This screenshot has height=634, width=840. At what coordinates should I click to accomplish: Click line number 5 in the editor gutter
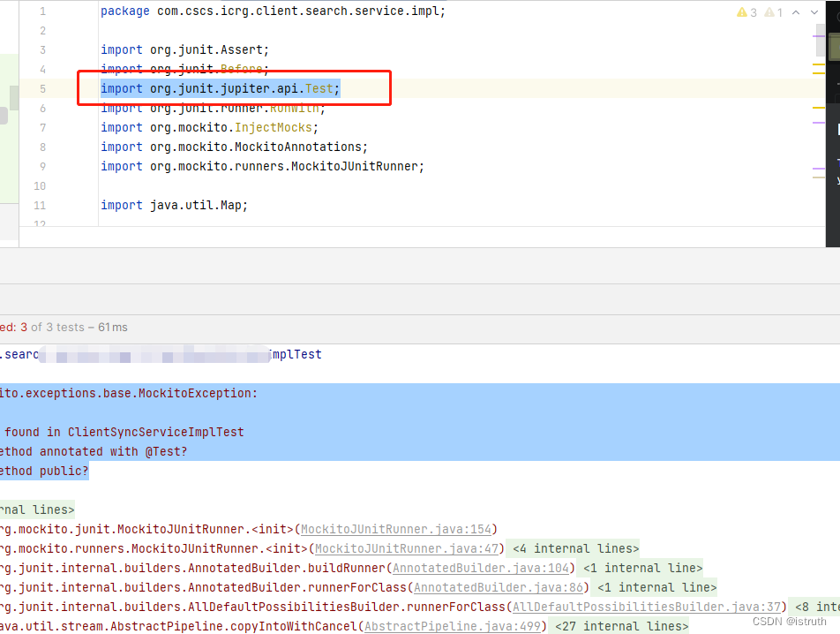[x=42, y=88]
